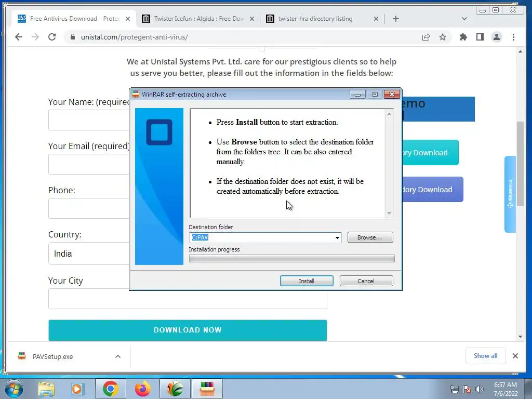Minimize the WinRAR dialog window
The height and width of the screenshot is (399, 532).
pos(357,95)
